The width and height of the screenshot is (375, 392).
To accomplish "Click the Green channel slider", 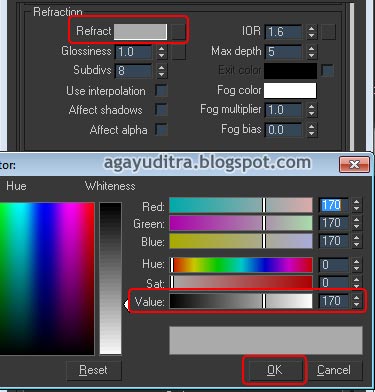I will click(x=241, y=223).
